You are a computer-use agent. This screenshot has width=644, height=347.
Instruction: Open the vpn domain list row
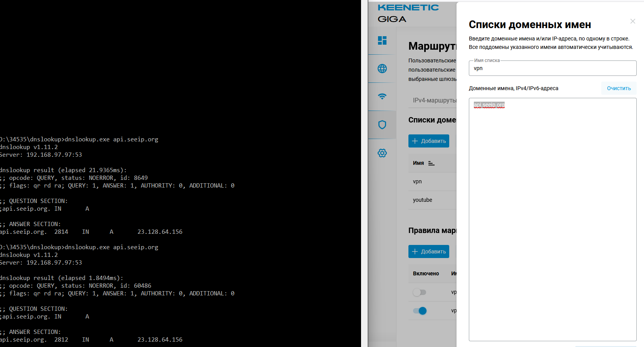point(417,181)
